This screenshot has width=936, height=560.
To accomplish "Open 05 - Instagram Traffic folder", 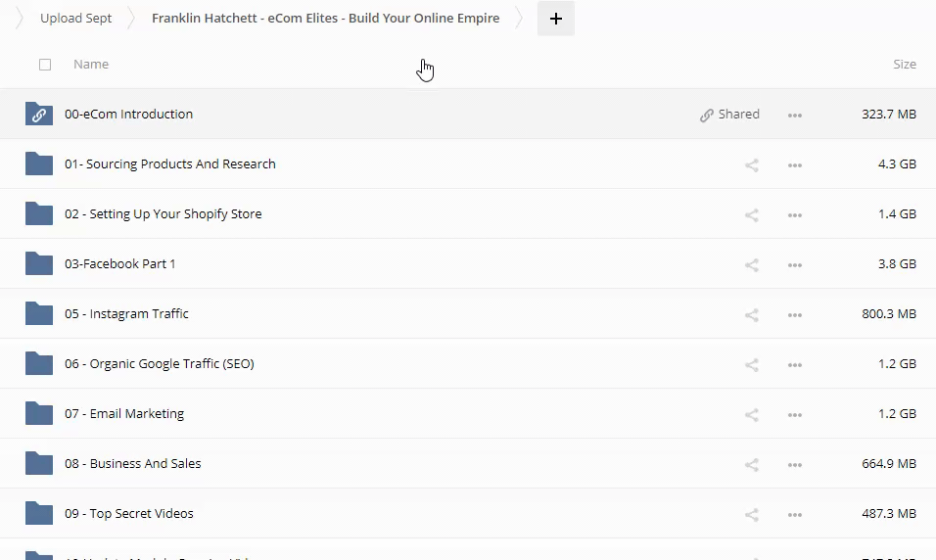I will (126, 313).
